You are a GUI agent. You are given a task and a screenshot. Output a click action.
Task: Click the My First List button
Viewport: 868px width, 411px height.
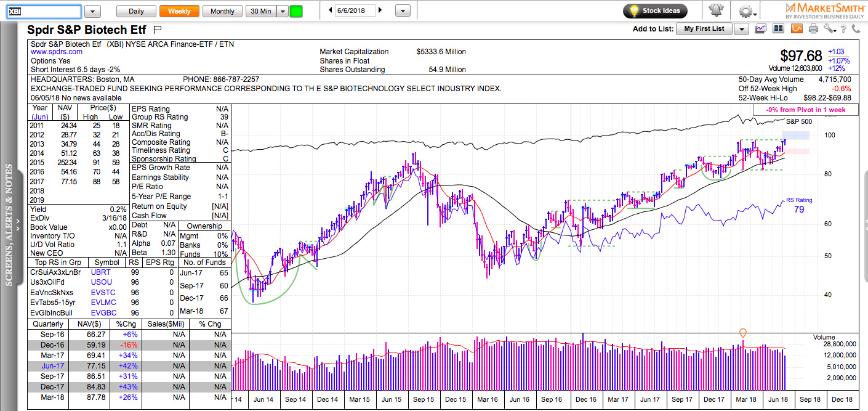(704, 29)
